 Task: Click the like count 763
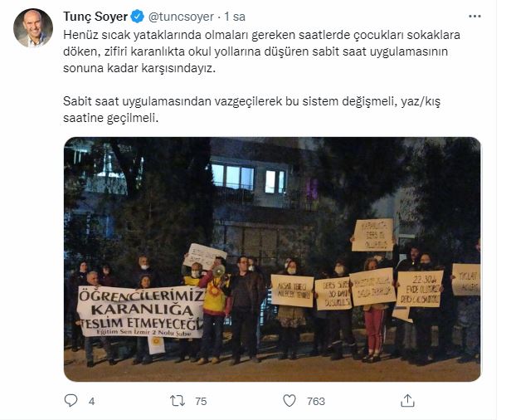click(x=316, y=401)
